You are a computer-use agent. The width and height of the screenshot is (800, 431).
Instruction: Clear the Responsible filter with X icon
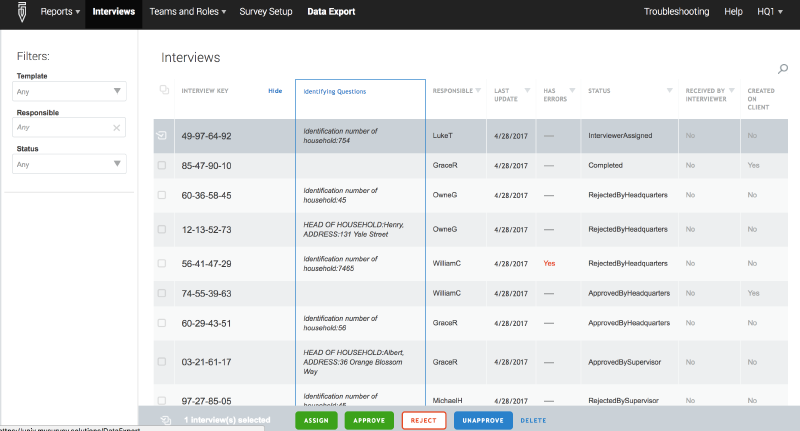click(x=117, y=127)
